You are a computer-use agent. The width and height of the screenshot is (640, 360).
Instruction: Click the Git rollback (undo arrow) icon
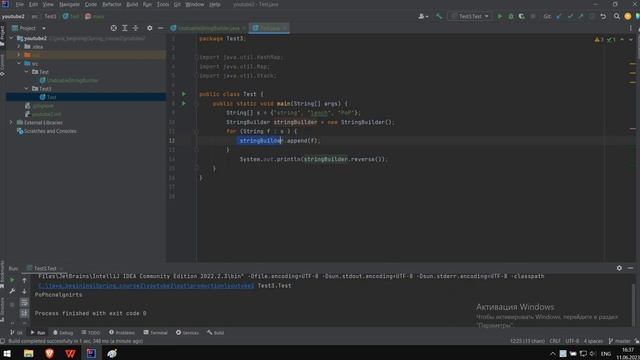tap(603, 16)
